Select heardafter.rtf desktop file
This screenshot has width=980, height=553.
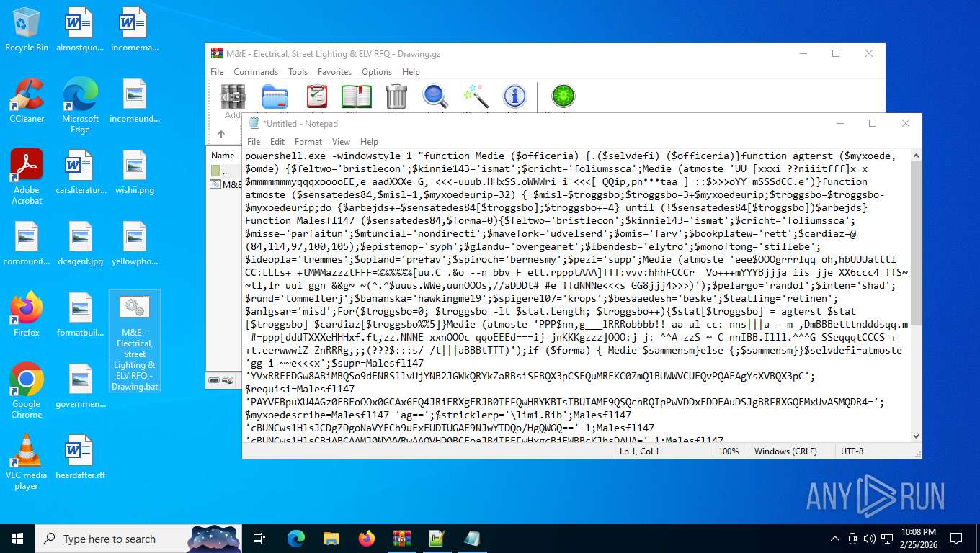tap(81, 457)
